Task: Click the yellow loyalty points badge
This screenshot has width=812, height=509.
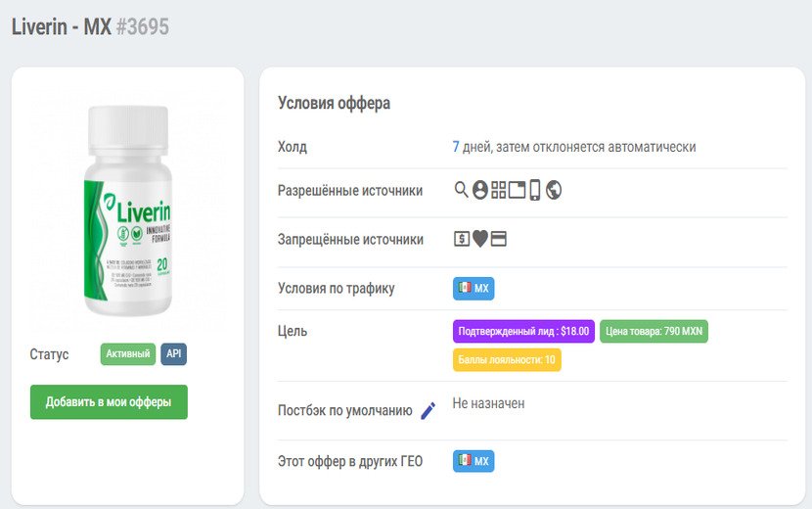Action: click(x=507, y=360)
